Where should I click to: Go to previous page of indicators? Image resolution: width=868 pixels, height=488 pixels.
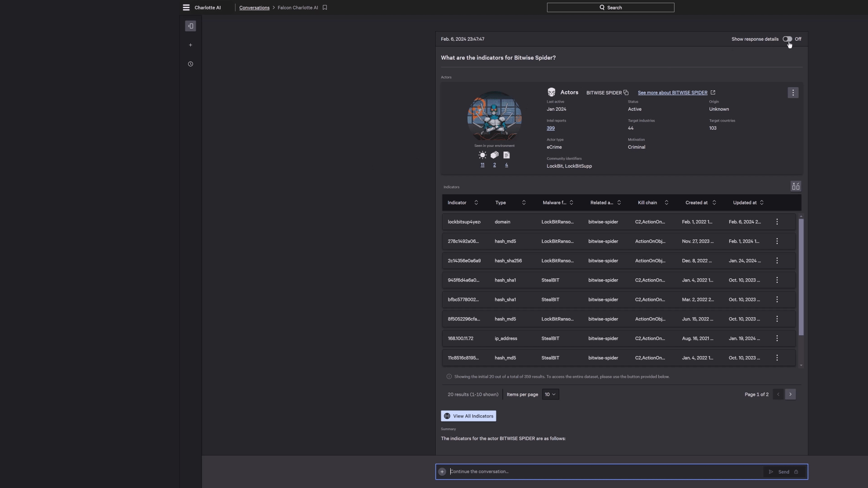click(778, 394)
